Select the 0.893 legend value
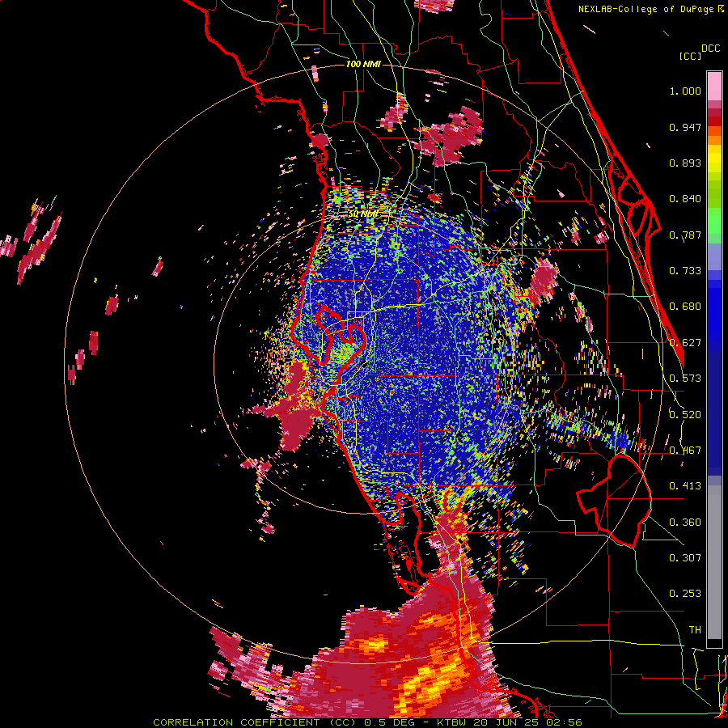 [685, 163]
